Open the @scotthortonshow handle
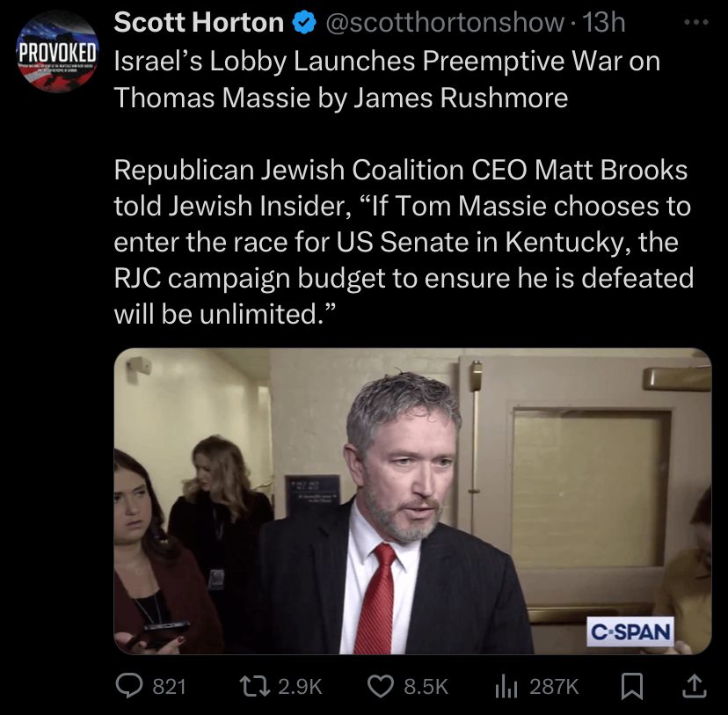This screenshot has height=715, width=728. click(x=445, y=22)
